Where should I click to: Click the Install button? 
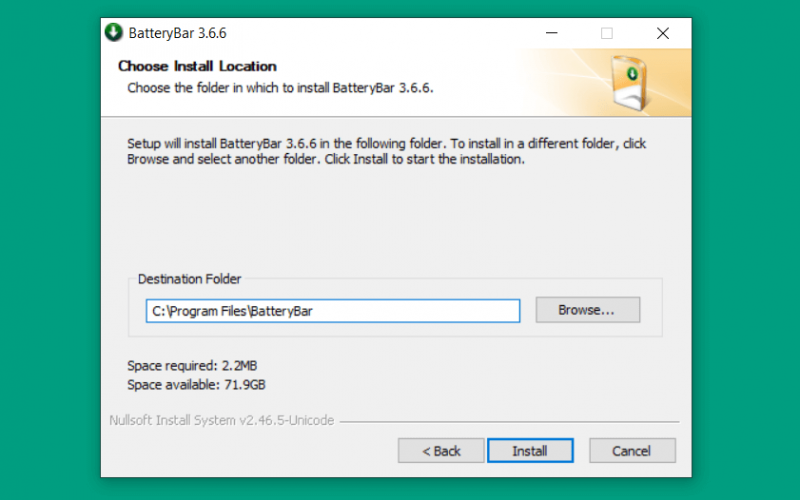click(x=530, y=451)
